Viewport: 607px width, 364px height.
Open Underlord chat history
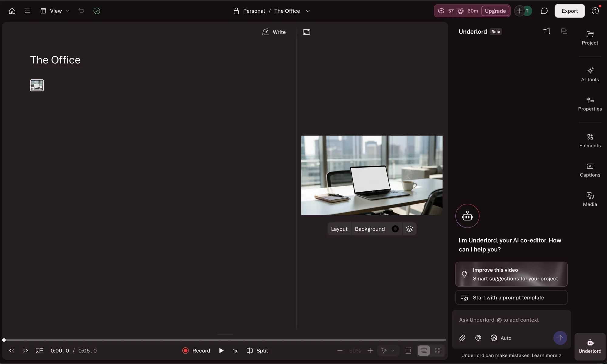(x=564, y=31)
